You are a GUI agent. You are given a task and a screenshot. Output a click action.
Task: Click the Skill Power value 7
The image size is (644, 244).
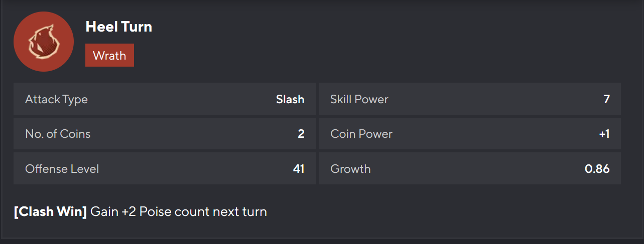606,99
